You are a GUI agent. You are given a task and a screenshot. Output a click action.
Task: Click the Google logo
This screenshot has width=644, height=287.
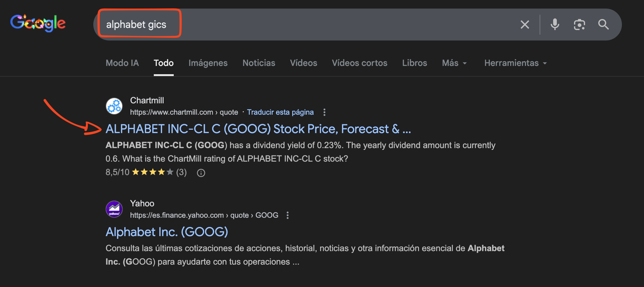coord(38,23)
